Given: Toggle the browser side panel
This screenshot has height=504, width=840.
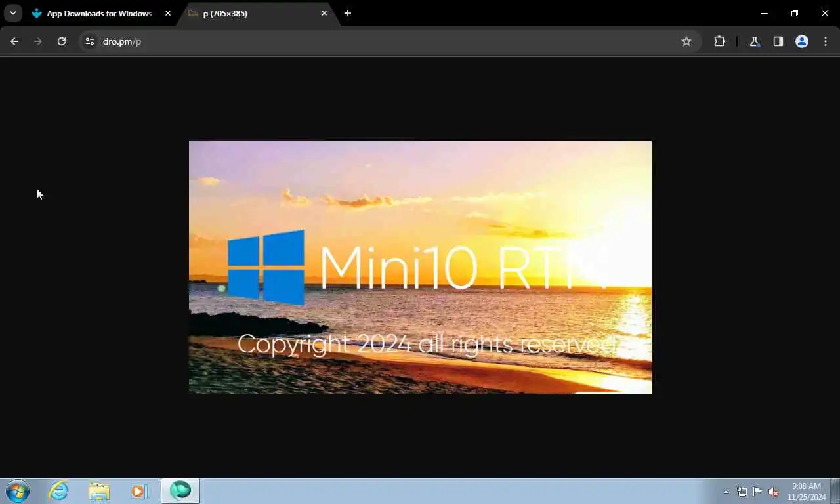Looking at the screenshot, I should tap(778, 41).
